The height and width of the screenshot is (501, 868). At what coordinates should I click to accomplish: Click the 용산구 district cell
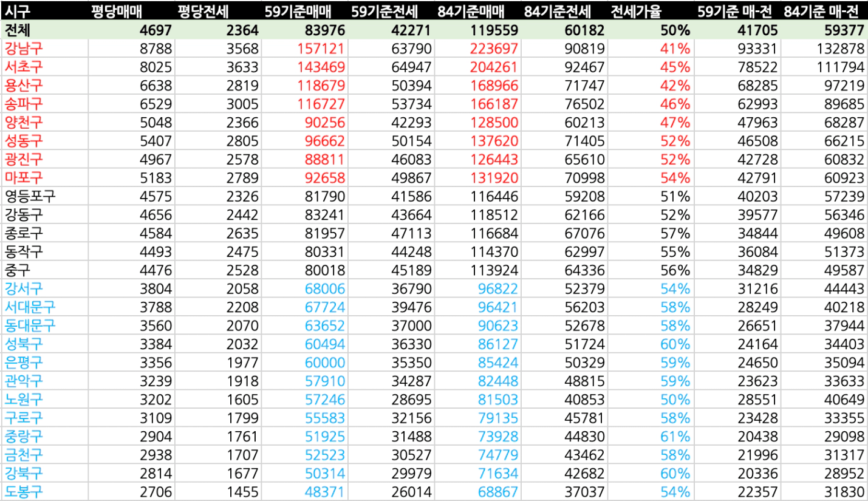tap(24, 85)
